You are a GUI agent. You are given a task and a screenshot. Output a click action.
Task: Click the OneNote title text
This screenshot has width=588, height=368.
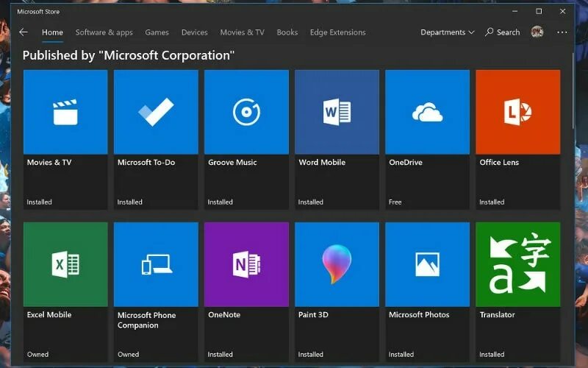click(224, 315)
